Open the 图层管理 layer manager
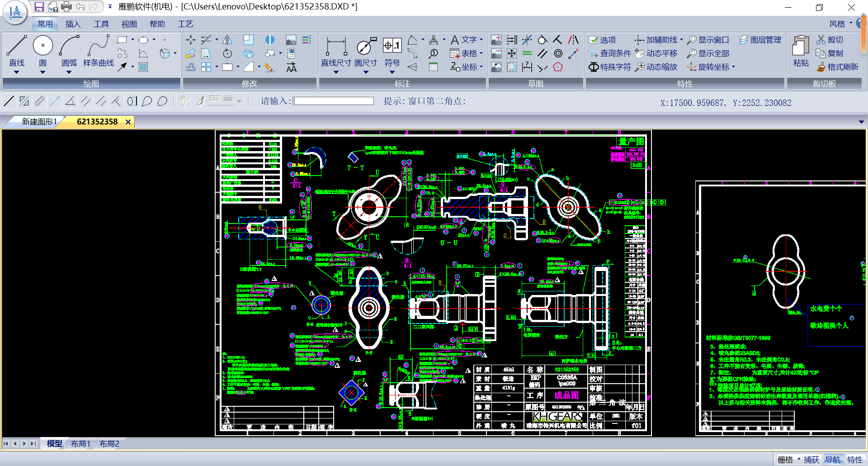 coord(760,40)
